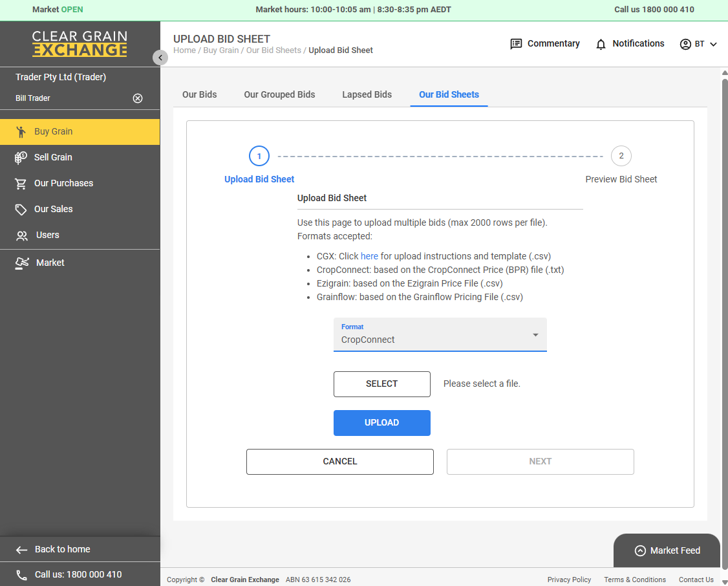Image resolution: width=728 pixels, height=586 pixels.
Task: Click the Our Purchases cart icon
Action: click(21, 184)
